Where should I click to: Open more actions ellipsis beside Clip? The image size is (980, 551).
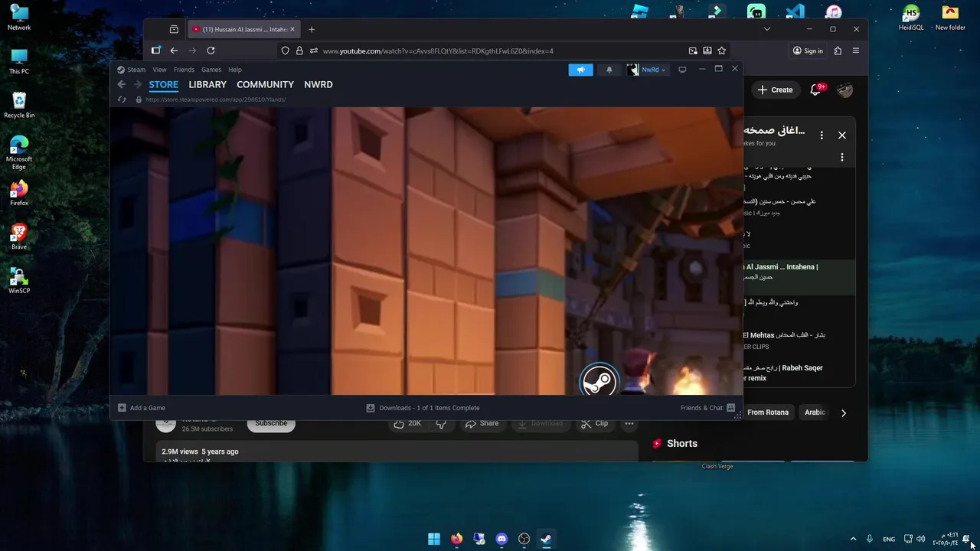coord(629,423)
